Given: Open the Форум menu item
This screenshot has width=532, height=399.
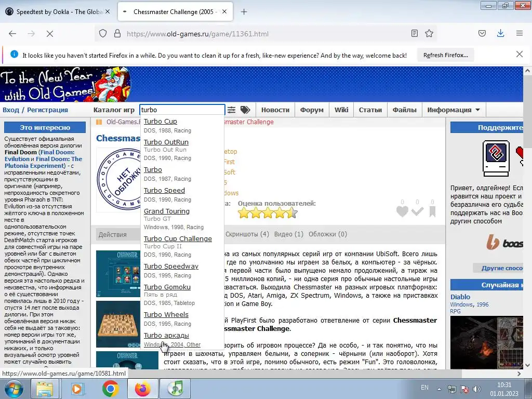Looking at the screenshot, I should click(x=312, y=110).
